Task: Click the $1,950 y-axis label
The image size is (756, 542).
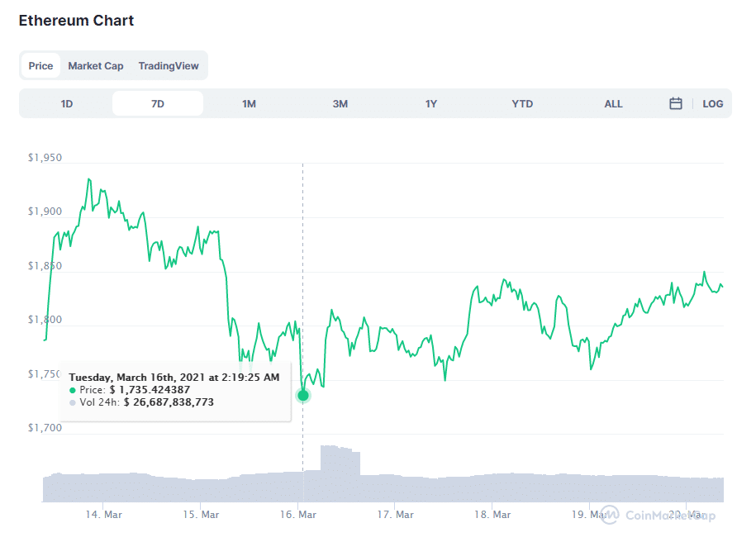Action: (45, 158)
